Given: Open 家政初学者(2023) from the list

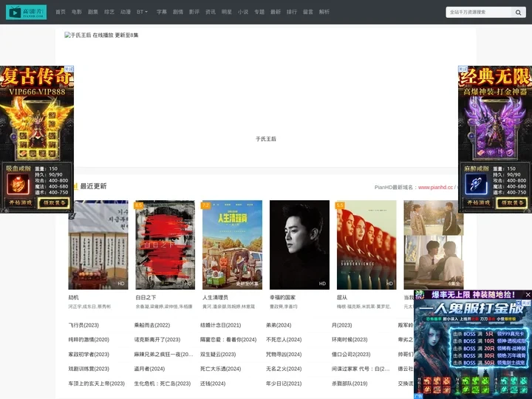Looking at the screenshot, I should 89,354.
